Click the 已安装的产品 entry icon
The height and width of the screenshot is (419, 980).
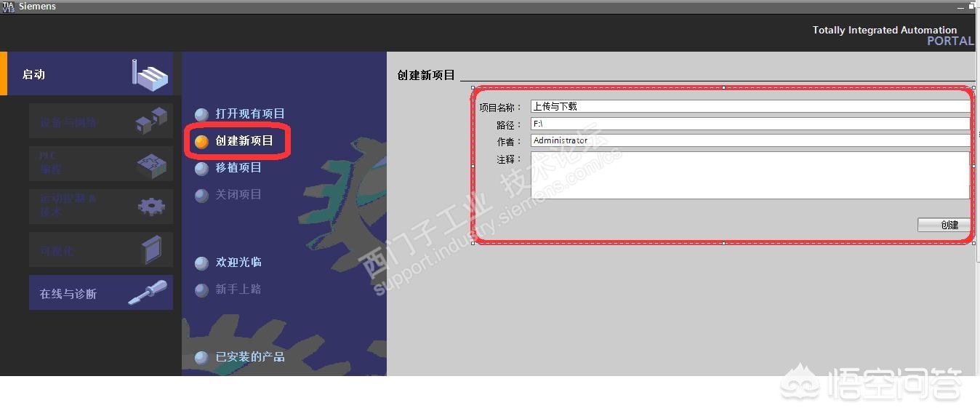pyautogui.click(x=201, y=357)
